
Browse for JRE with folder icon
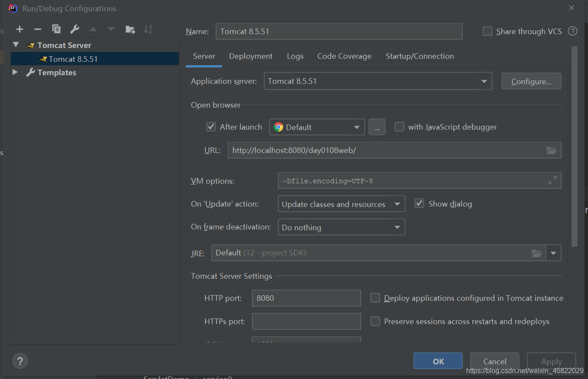[x=537, y=253]
